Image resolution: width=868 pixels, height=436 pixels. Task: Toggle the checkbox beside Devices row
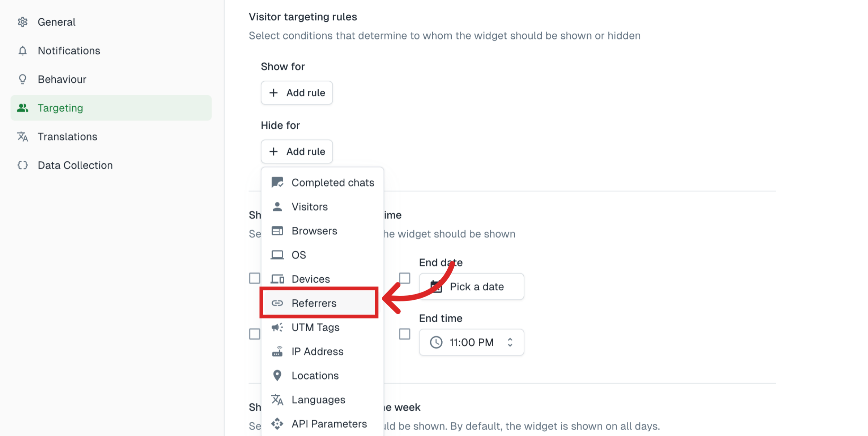tap(255, 278)
